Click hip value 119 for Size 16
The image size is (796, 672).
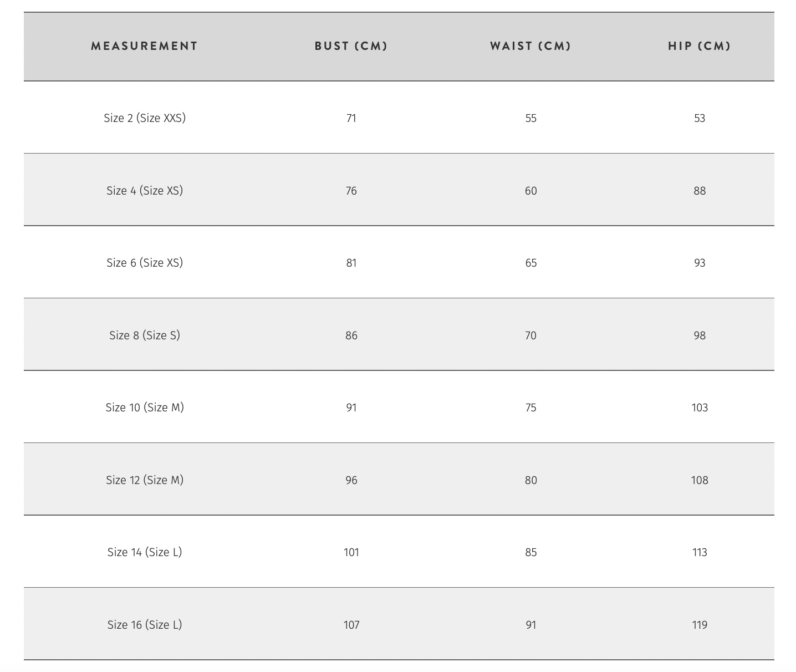700,625
